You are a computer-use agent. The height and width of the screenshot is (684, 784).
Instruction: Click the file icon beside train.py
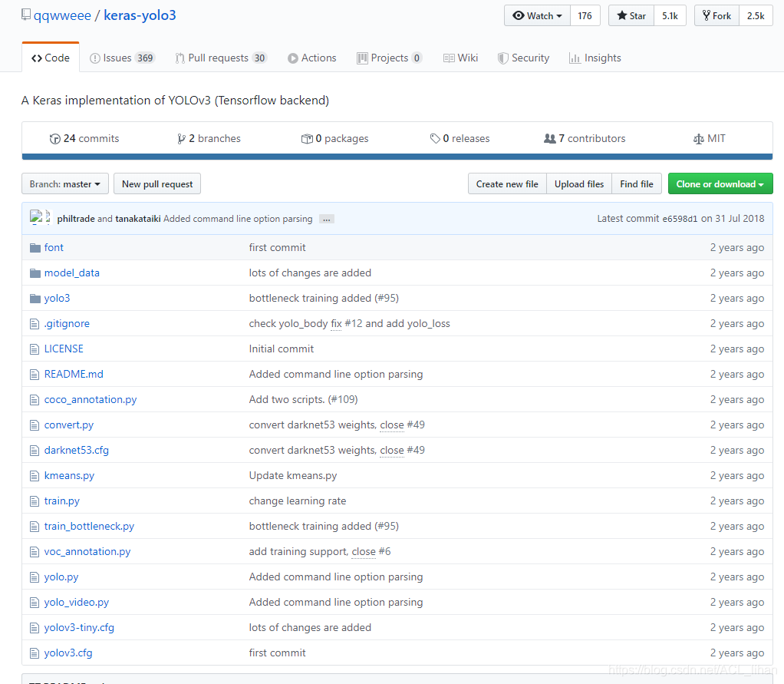coord(35,501)
